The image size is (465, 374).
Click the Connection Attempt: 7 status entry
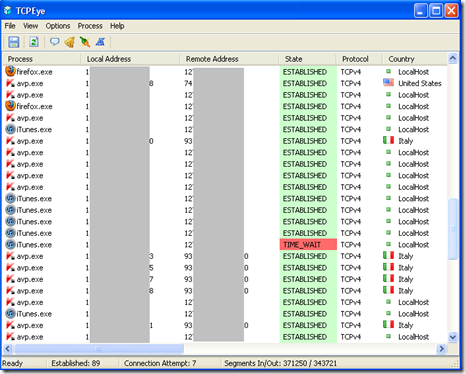(x=160, y=363)
